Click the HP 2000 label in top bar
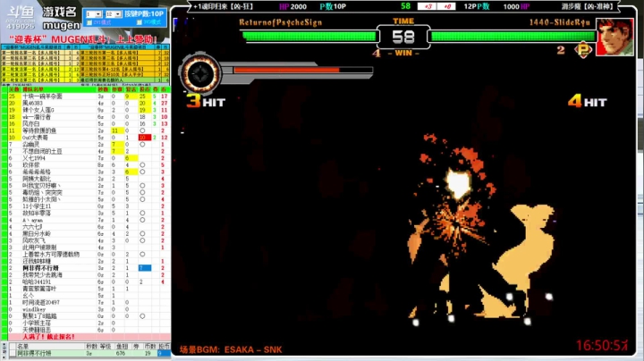The image size is (644, 361). (x=292, y=6)
